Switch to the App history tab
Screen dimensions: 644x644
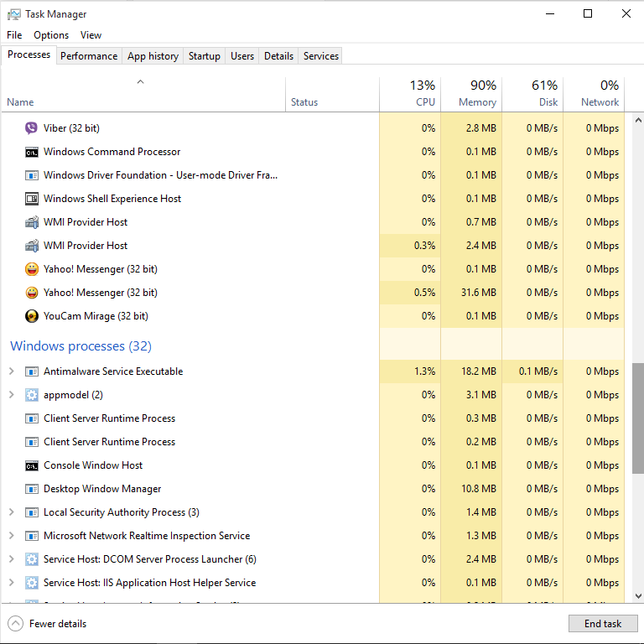tap(153, 56)
